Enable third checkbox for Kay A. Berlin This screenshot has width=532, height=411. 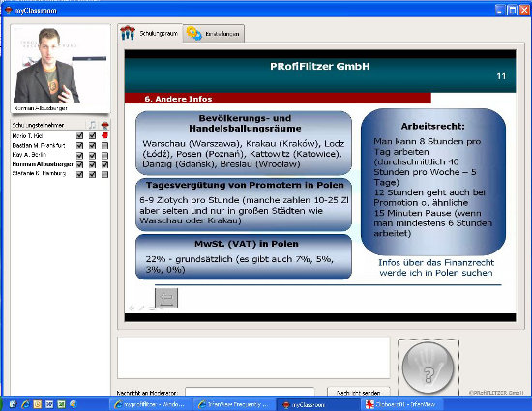[104, 156]
